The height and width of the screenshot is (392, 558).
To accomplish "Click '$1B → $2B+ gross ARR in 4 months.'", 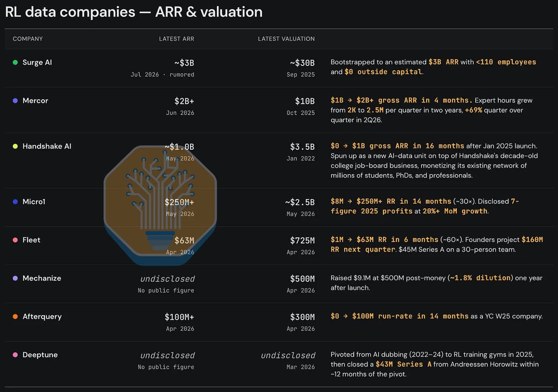I will point(402,100).
